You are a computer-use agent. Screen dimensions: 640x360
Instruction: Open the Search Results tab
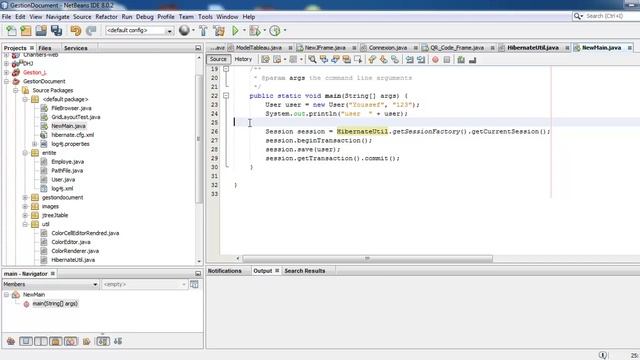coord(305,271)
